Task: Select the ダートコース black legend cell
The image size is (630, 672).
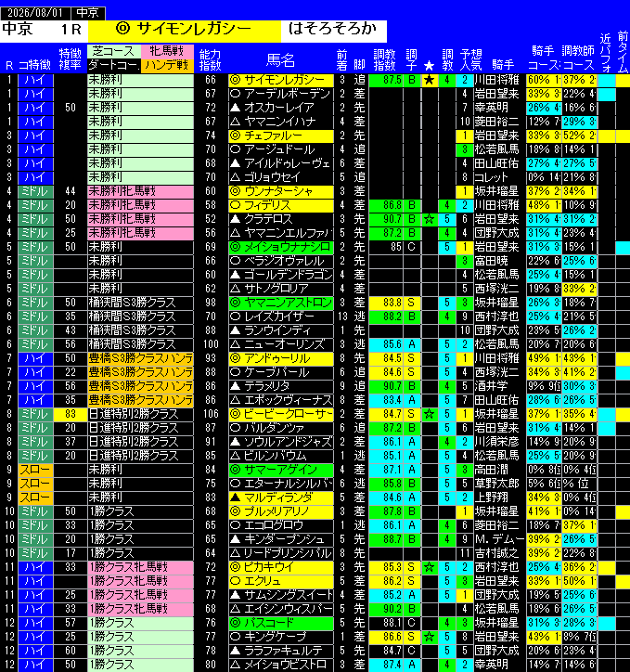Action: (x=114, y=65)
